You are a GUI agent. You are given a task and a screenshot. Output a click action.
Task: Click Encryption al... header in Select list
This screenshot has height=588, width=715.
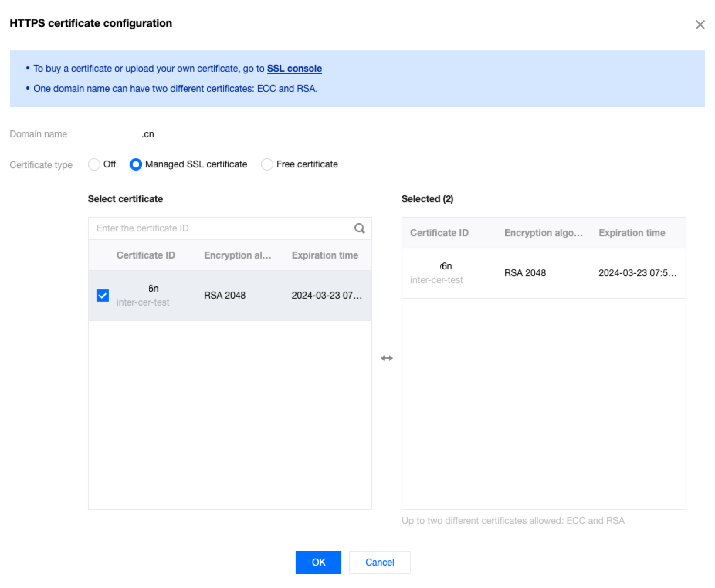(x=237, y=255)
